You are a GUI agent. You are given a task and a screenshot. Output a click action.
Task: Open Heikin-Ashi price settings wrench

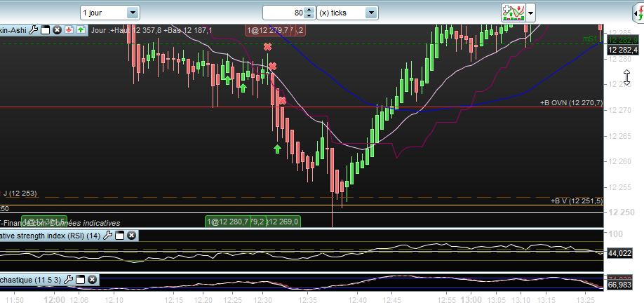[x=34, y=30]
